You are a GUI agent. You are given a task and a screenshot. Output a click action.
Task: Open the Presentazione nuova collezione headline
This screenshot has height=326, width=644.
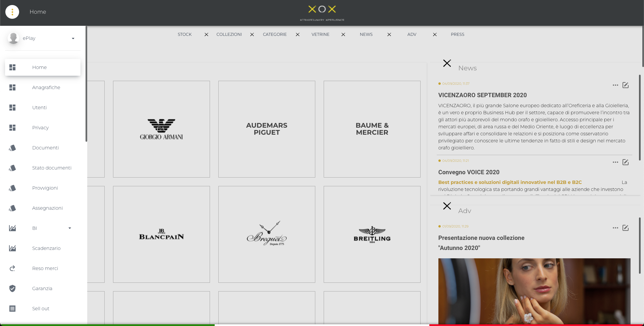coord(481,238)
